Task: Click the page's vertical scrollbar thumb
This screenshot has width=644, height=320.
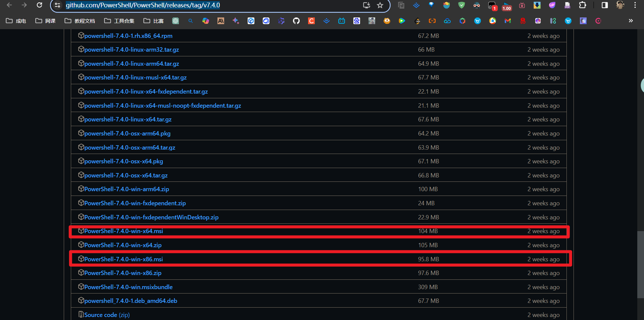Action: tap(640, 264)
